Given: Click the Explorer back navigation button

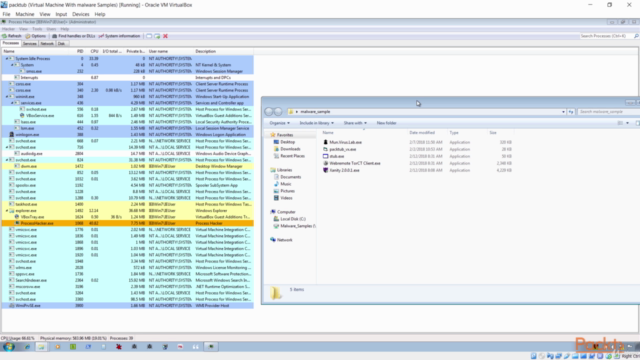Looking at the screenshot, I should (269, 111).
